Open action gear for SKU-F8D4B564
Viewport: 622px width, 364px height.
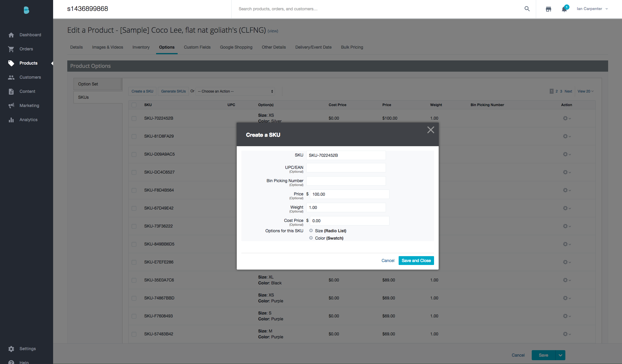[x=567, y=190]
